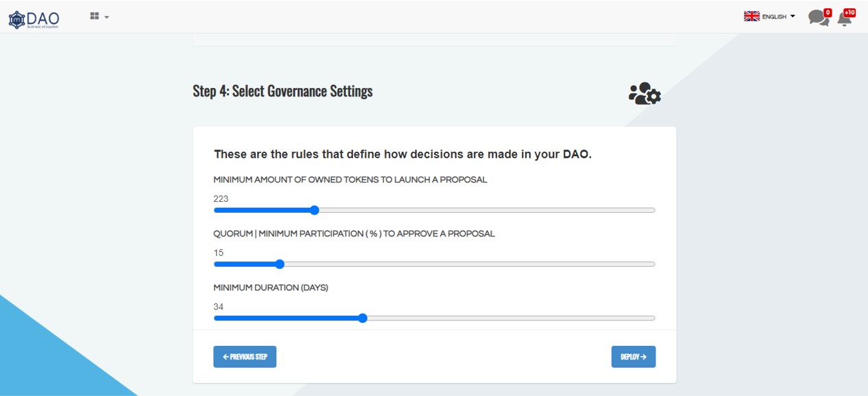Click the quorum participation slider handle
Screen dimensions: 868x396
[279, 264]
